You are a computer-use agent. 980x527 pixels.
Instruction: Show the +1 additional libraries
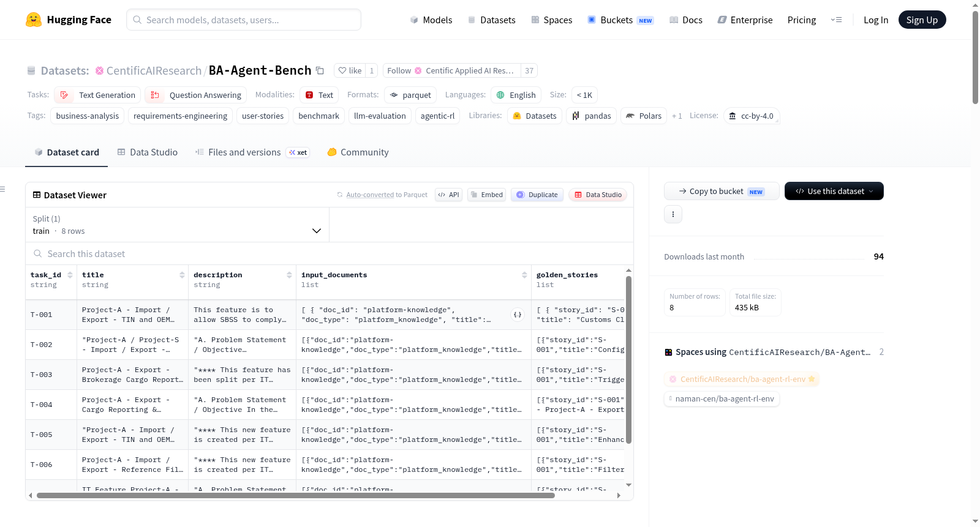tap(677, 116)
